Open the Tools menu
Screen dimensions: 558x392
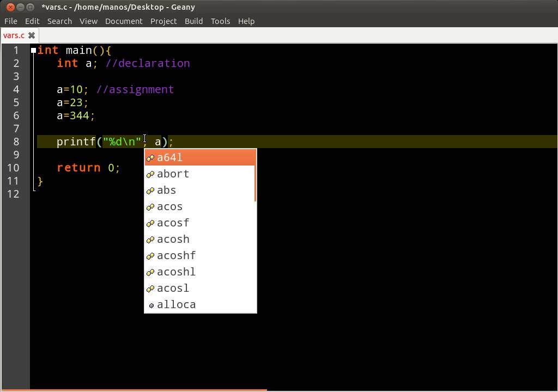pyautogui.click(x=220, y=21)
